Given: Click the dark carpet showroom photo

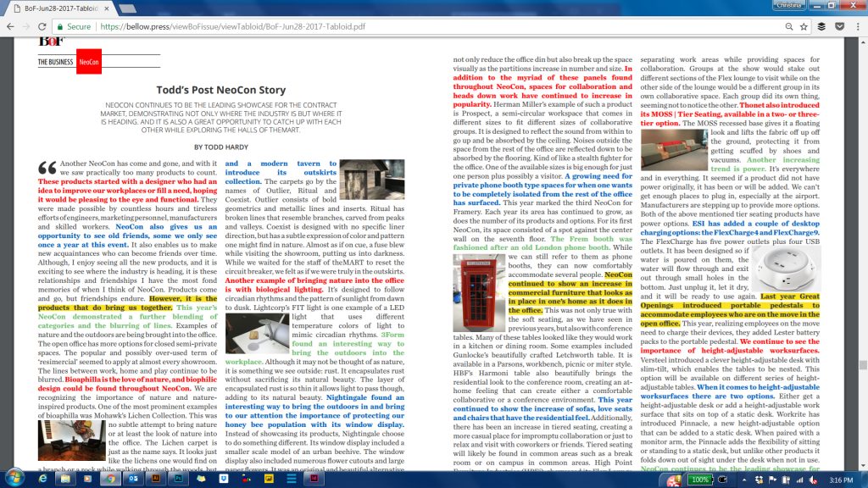Looking at the screenshot, I should pyautogui.click(x=372, y=180).
